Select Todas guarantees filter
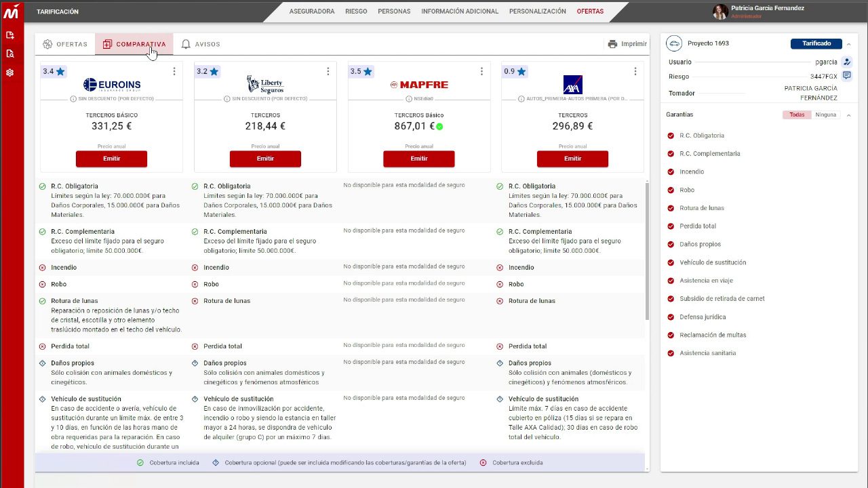 tap(797, 115)
